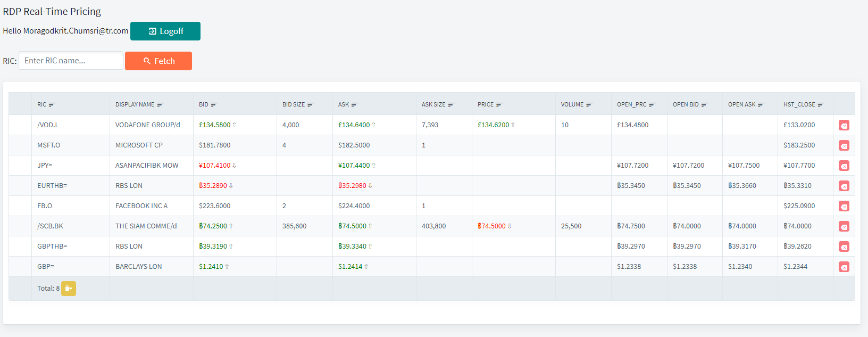868x337 pixels.
Task: Remove the /VOD.L row with delete icon
Action: pos(844,125)
